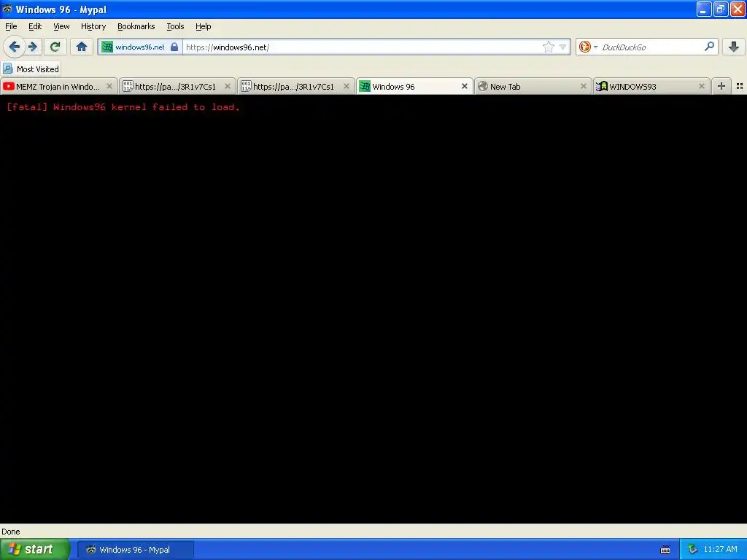The height and width of the screenshot is (560, 747).
Task: Go back with the back arrow button
Action: 15,47
